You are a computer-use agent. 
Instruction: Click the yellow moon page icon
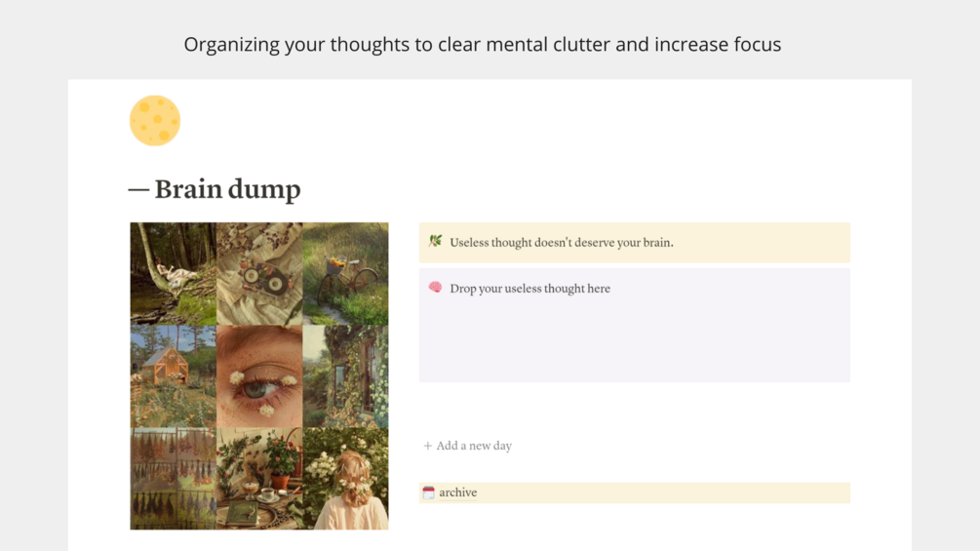click(x=155, y=121)
